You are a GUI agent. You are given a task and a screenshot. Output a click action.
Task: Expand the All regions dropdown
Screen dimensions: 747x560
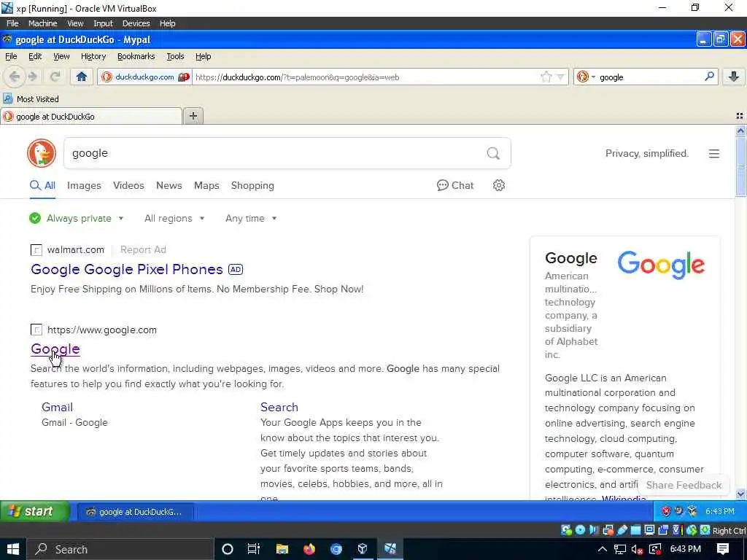tap(174, 218)
